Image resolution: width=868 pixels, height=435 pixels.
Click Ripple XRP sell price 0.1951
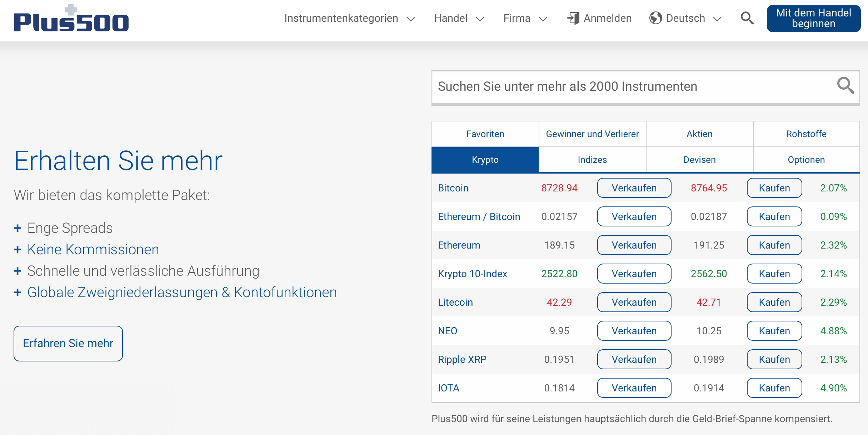coord(559,359)
